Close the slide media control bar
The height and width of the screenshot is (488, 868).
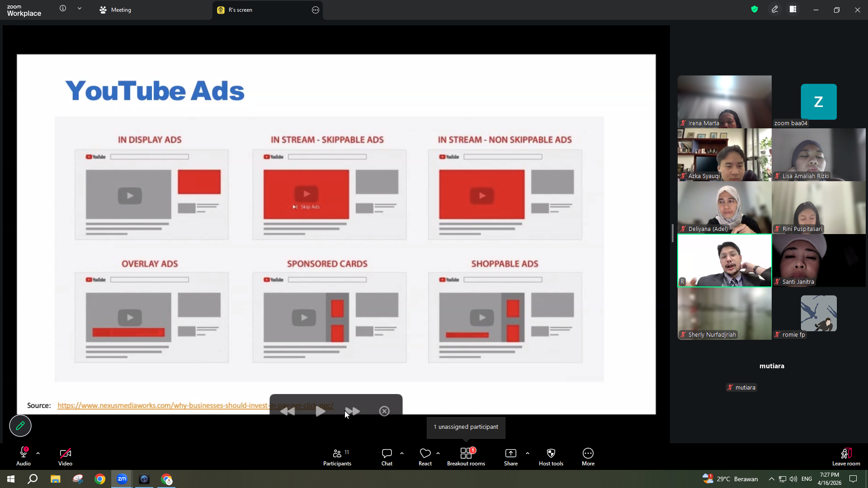click(x=384, y=411)
